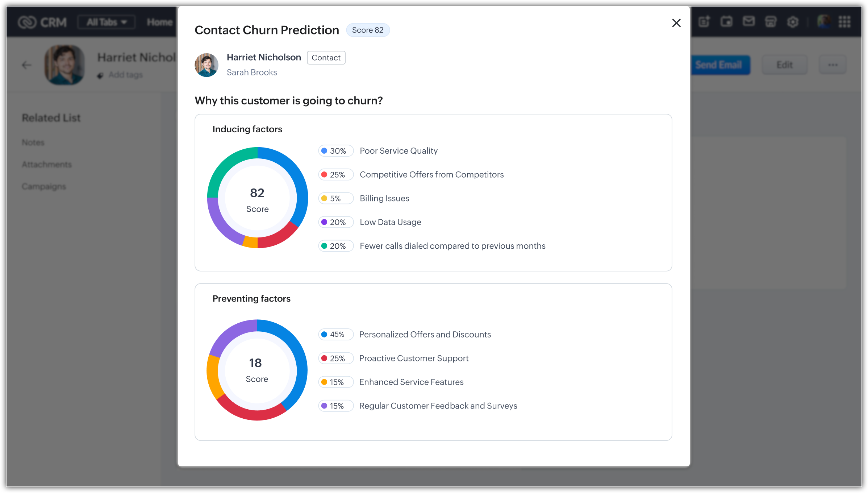The height and width of the screenshot is (493, 868).
Task: Open Sarah Brooks account link
Action: tap(252, 72)
